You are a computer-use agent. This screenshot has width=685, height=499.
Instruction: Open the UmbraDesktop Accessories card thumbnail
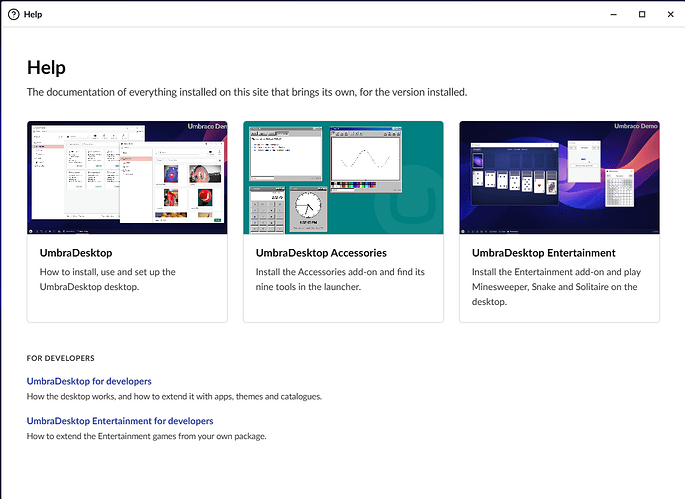343,177
